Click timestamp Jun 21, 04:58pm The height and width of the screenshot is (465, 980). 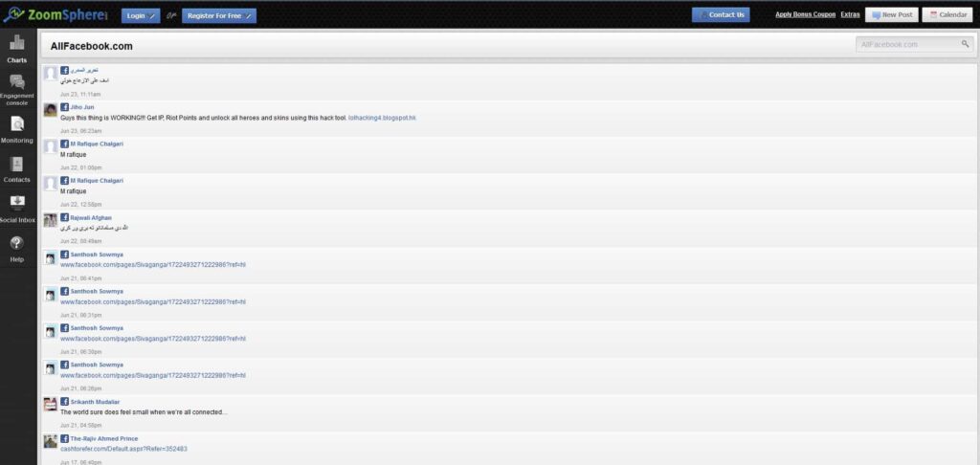pos(80,426)
